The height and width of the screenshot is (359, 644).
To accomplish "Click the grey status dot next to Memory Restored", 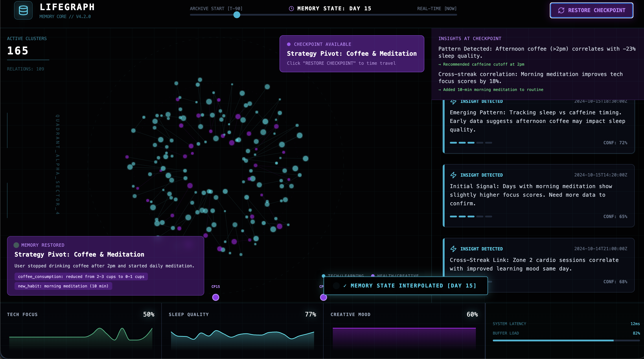I will tap(16, 245).
